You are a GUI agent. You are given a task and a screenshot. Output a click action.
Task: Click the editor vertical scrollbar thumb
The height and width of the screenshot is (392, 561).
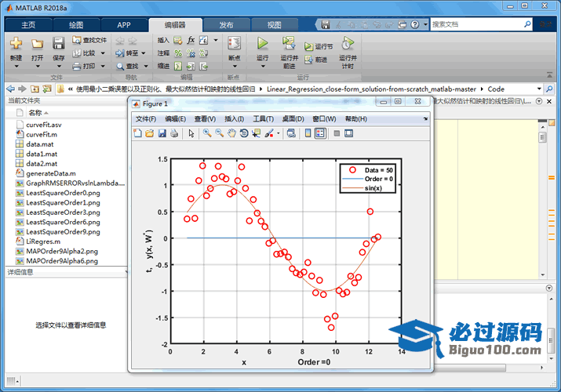tap(543, 137)
